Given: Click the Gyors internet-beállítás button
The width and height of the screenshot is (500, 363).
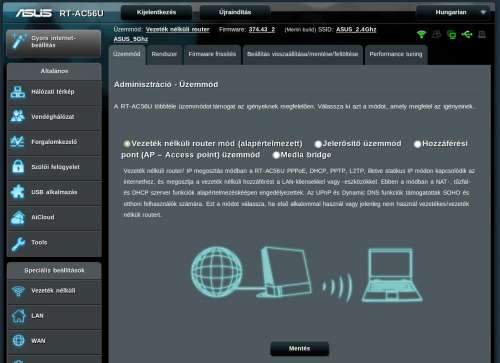Looking at the screenshot, I should pyautogui.click(x=54, y=43).
